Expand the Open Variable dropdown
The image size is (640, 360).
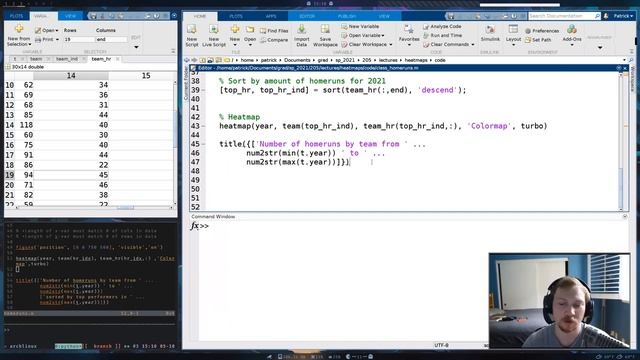click(x=383, y=36)
